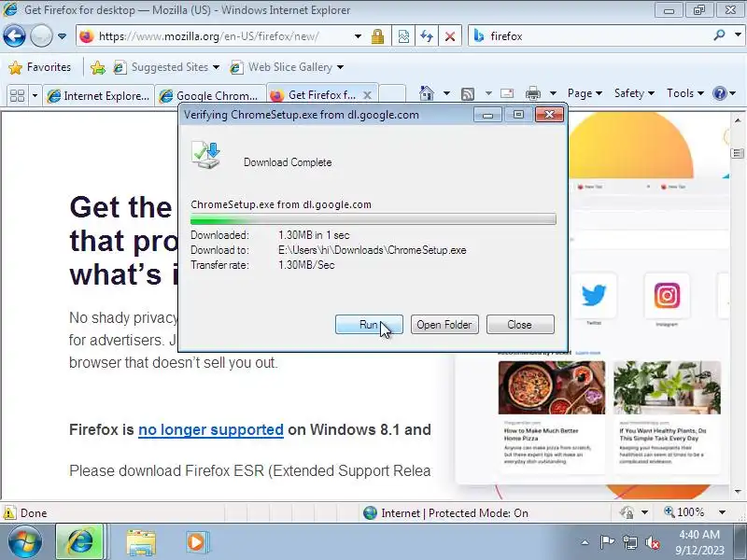
Task: Open a new blank tab
Action: 392,95
